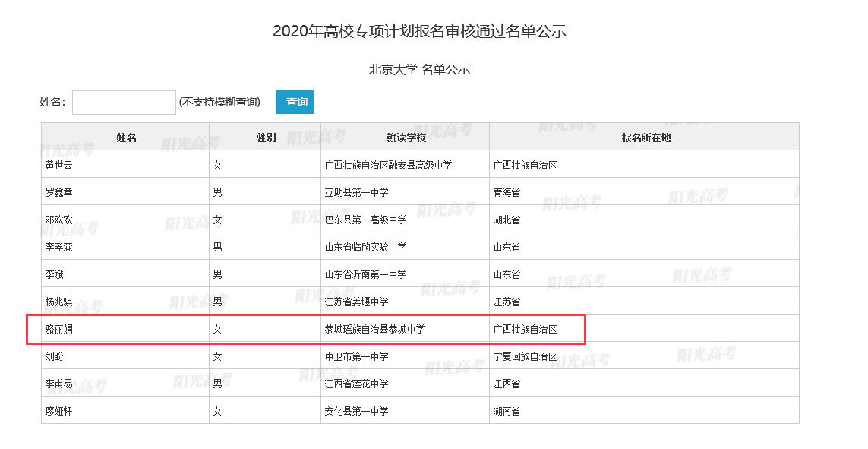868x449 pixels.
Task: Select the 性别 column header
Action: coord(266,138)
